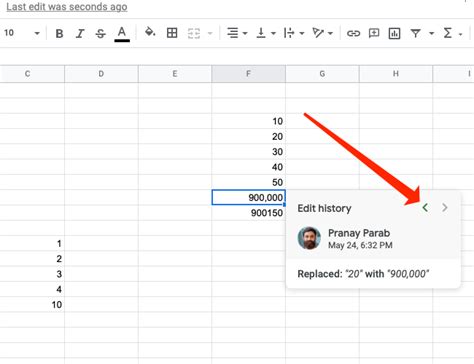
Task: Open the functions sigma menu
Action: pos(448,33)
